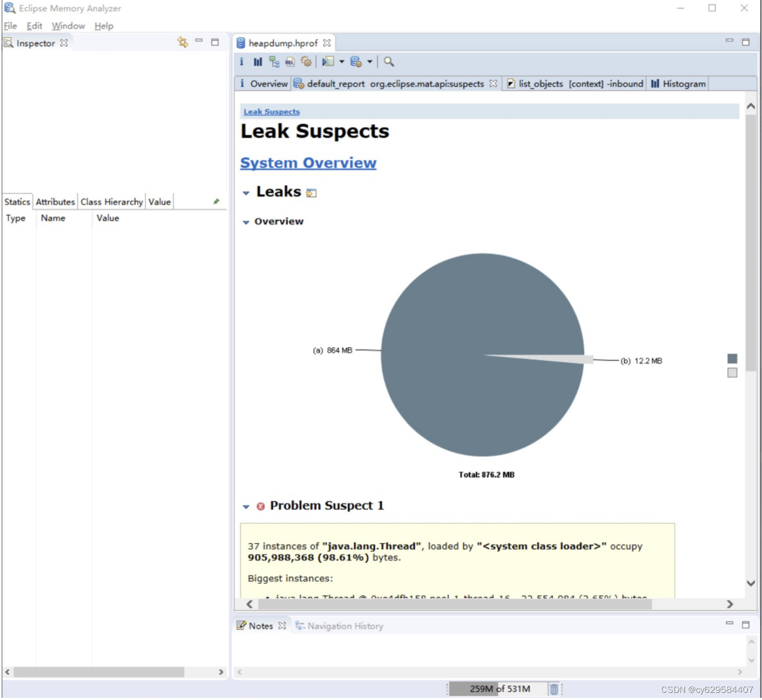Switch to the Attributes tab in Inspector
The width and height of the screenshot is (762, 700).
[x=55, y=202]
